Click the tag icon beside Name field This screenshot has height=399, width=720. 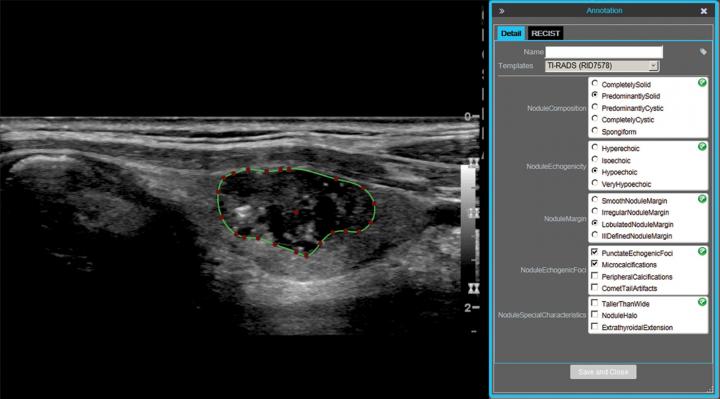[703, 52]
